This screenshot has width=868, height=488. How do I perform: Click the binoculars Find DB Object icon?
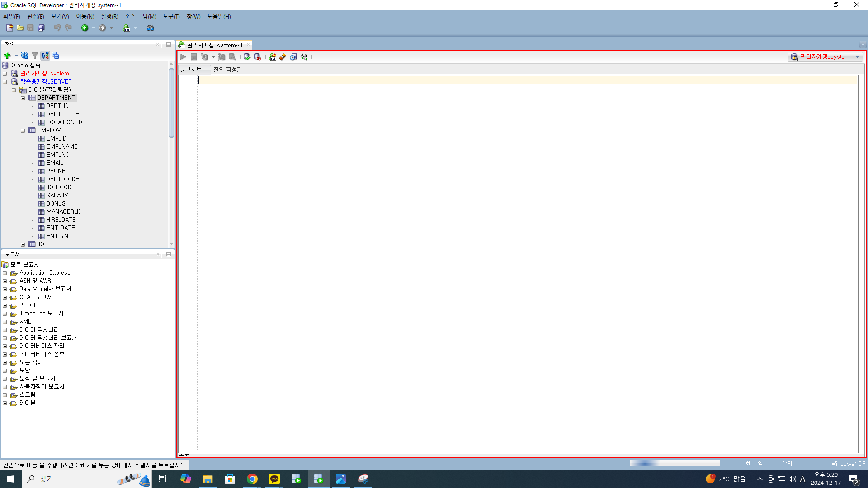click(151, 28)
